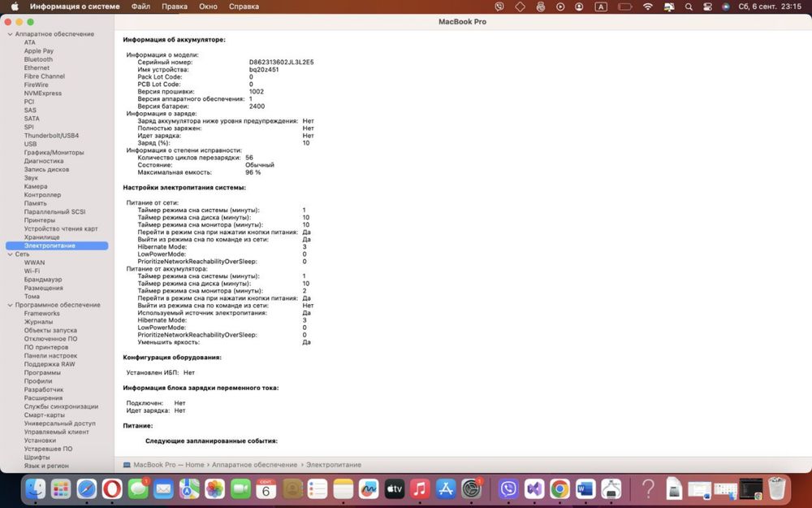This screenshot has height=508, width=812.
Task: Open Freeform from the Dock
Action: tap(369, 488)
